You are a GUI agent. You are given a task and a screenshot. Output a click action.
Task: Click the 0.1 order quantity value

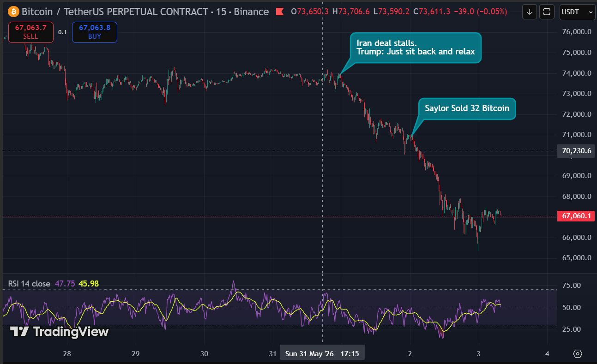62,32
